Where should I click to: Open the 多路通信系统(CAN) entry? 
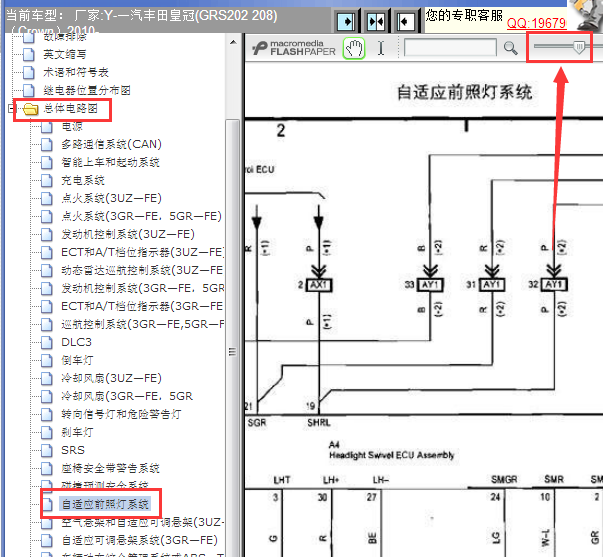110,145
